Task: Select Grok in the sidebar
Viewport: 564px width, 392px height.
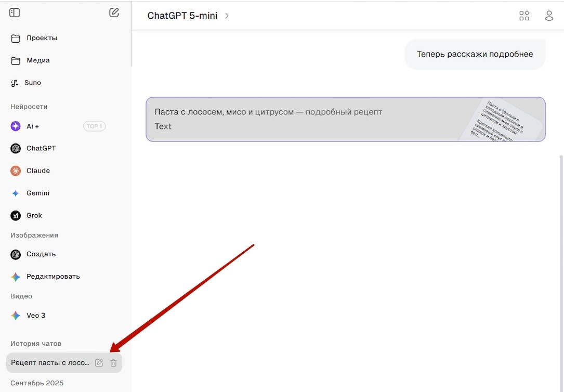Action: [x=34, y=215]
